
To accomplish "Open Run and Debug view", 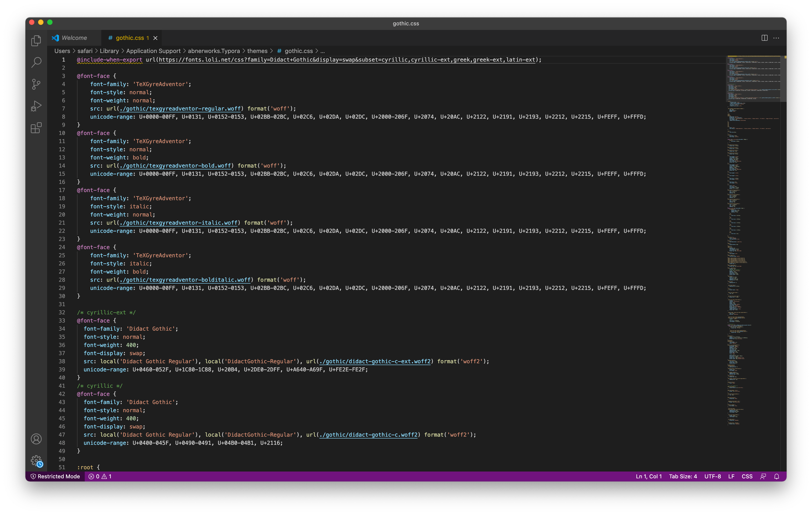I will coord(36,106).
